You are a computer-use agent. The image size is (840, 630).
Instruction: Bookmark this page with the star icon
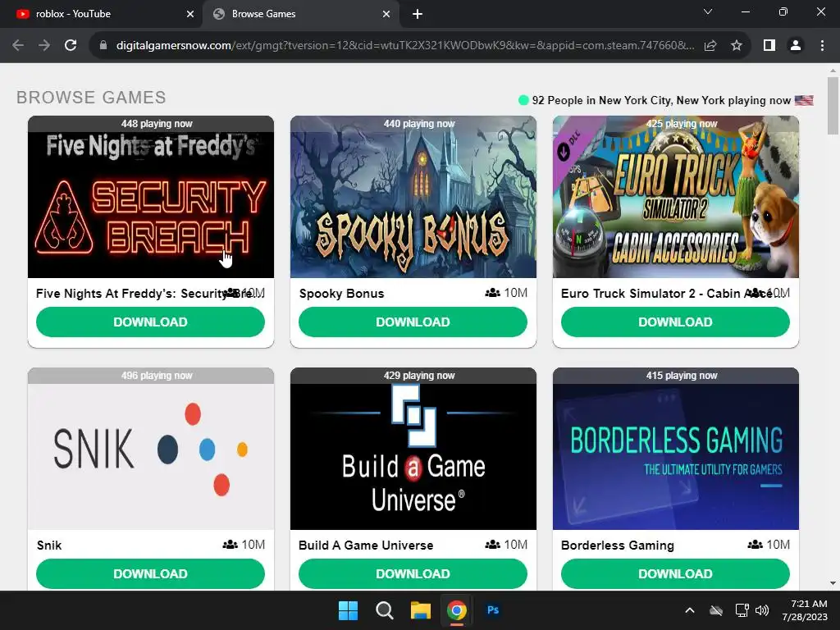point(737,46)
